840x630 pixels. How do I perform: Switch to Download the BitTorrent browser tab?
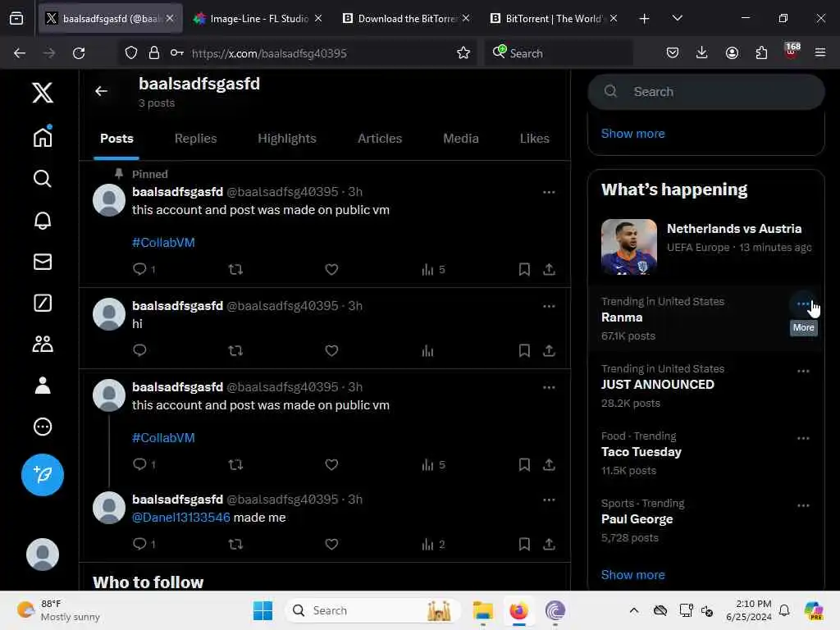pos(405,18)
